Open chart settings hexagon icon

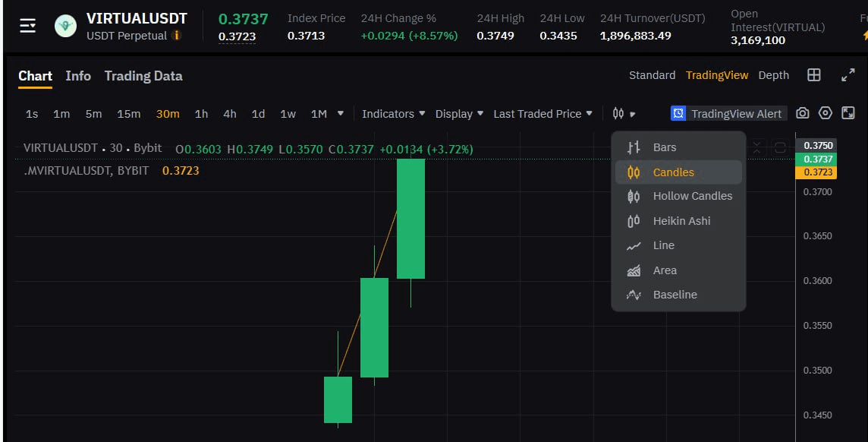tap(826, 113)
